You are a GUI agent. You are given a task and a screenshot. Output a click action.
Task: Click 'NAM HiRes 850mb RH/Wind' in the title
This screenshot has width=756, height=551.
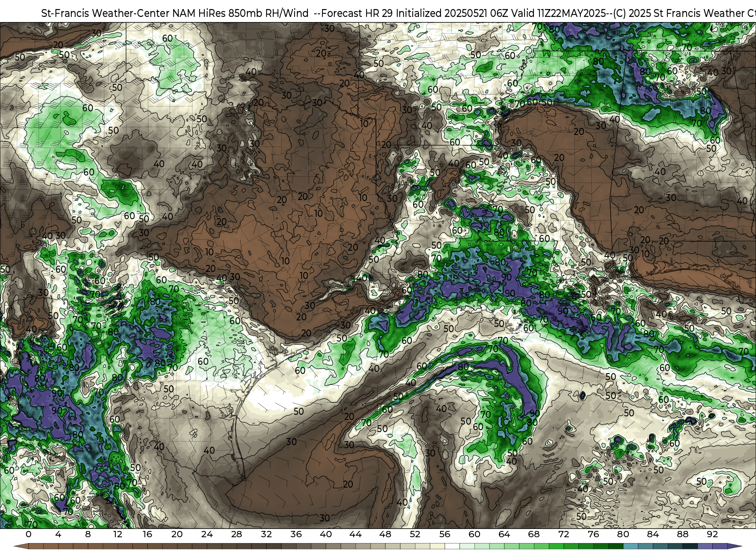point(241,13)
